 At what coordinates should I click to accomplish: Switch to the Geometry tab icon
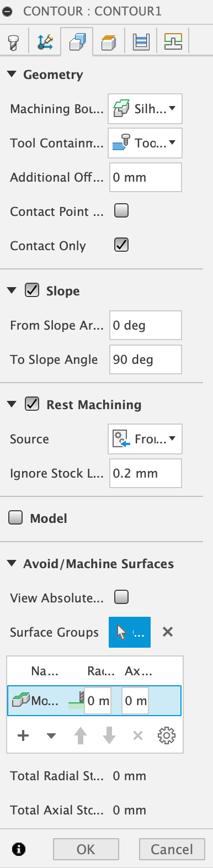pos(77,42)
